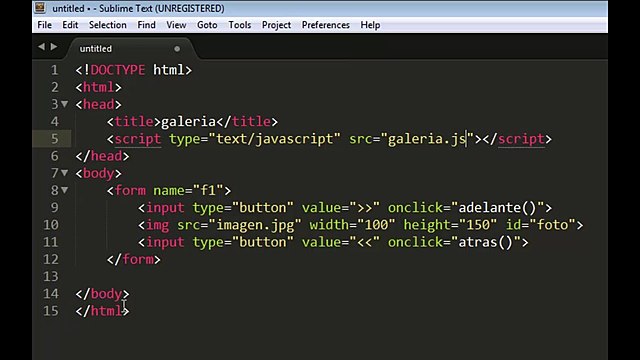Collapse the head block fold arrow on line 3
Viewport: 640px width, 360px height.
coord(64,104)
